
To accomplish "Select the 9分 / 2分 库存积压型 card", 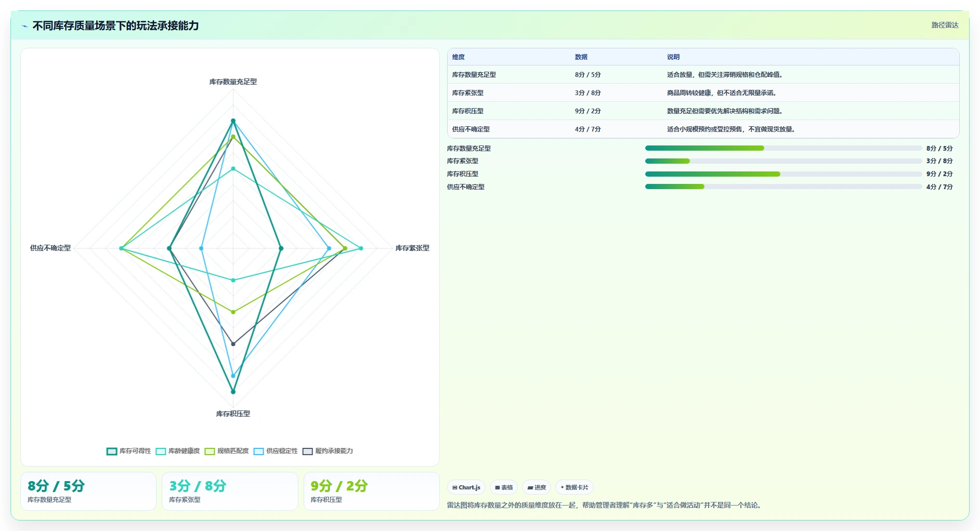I will (372, 491).
